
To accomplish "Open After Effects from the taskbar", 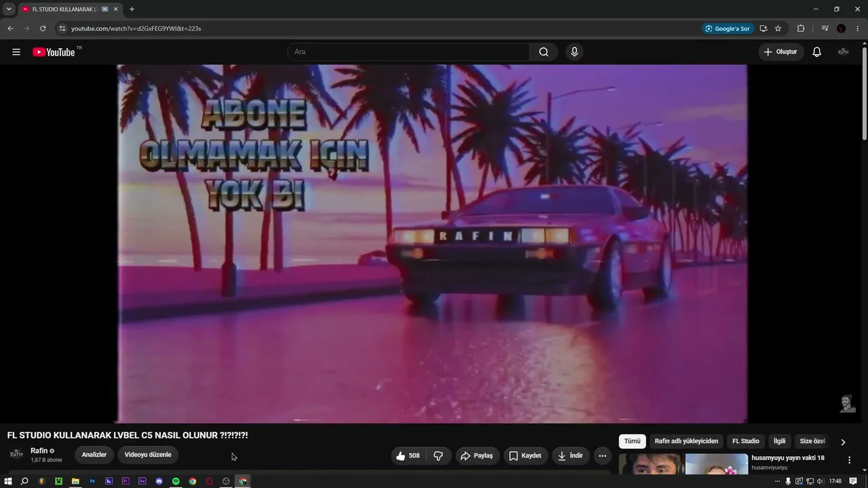I will [x=142, y=481].
